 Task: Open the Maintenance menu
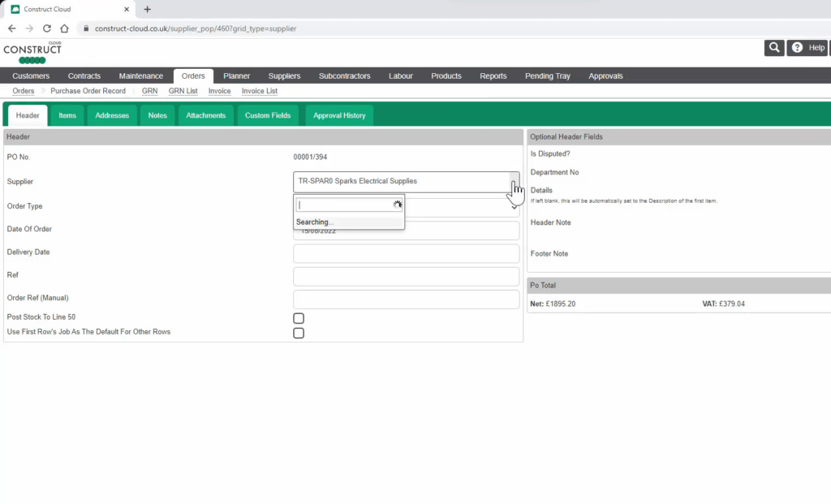click(141, 75)
